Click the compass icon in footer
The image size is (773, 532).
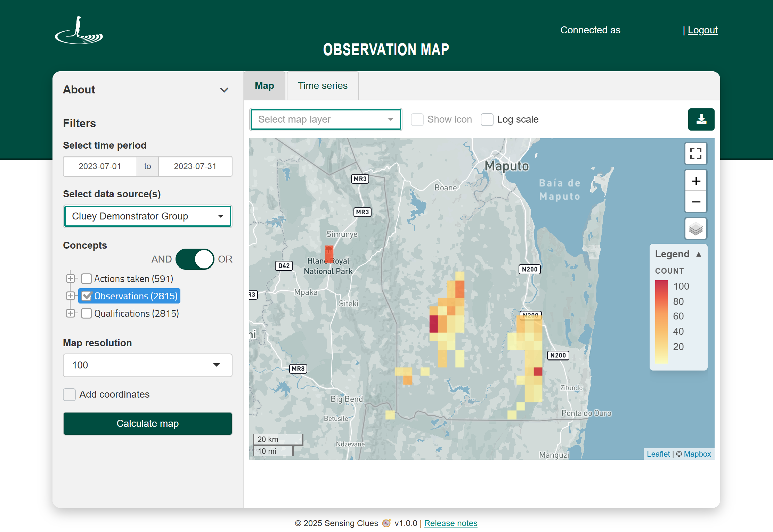386,523
